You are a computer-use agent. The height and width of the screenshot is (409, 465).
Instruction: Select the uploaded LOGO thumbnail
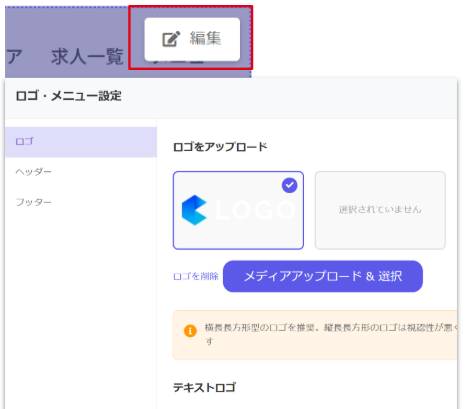[x=238, y=210]
